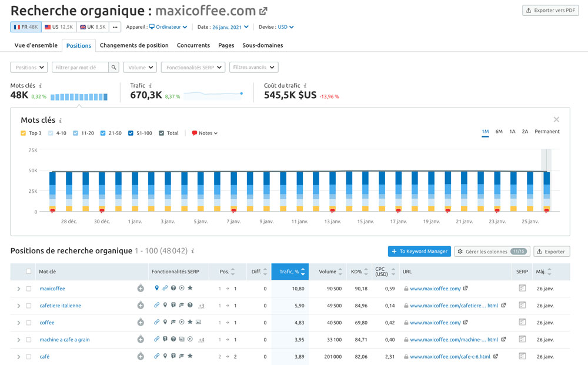The width and height of the screenshot is (588, 365).
Task: Toggle the 51-100 series checkbox
Action: coord(131,133)
